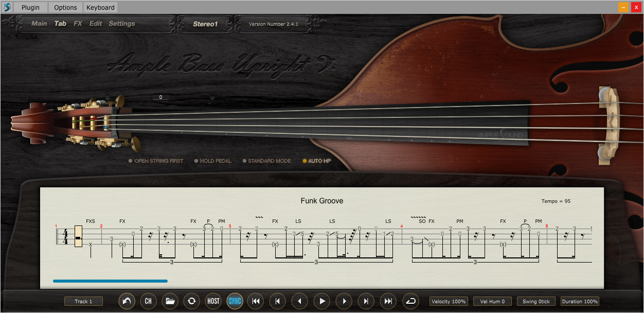Viewport: 644px width, 313px height.
Task: Open the Stereo1 mode selector
Action: [205, 24]
